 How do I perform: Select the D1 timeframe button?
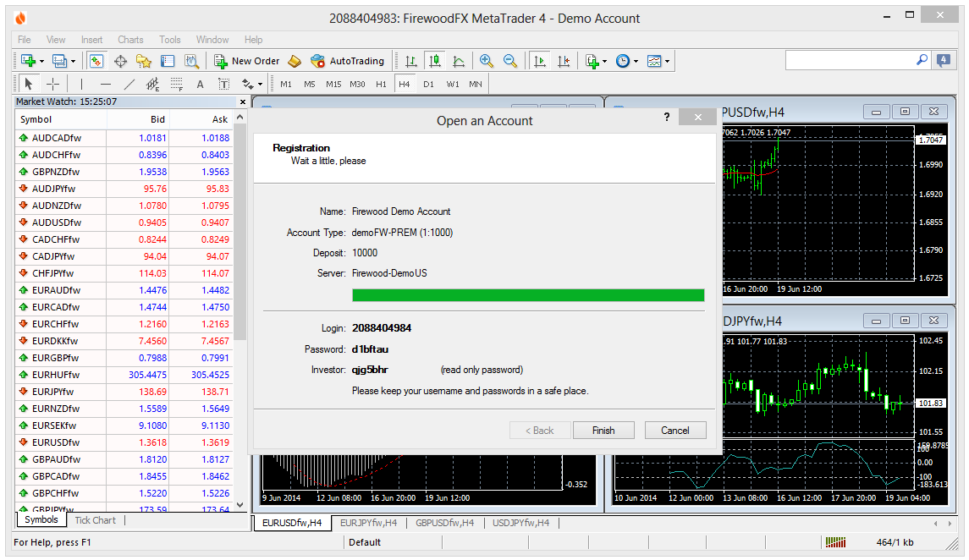click(428, 84)
